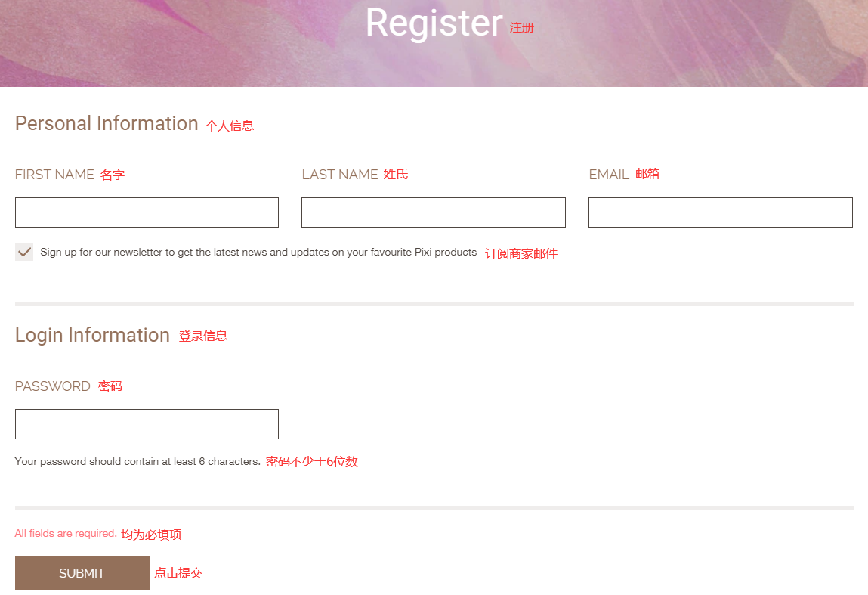868x595 pixels.
Task: Click the red 点击提交 annotation
Action: (x=178, y=573)
